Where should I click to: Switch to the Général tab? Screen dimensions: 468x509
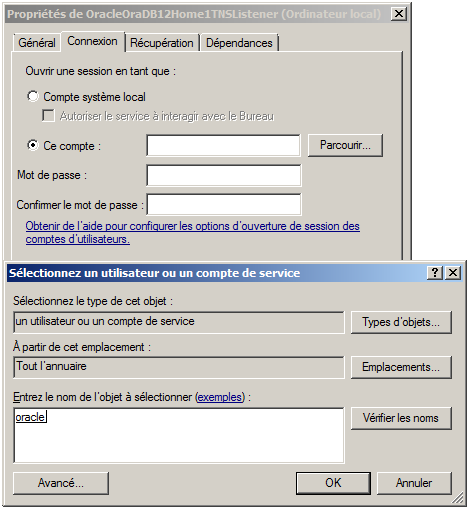click(x=37, y=43)
